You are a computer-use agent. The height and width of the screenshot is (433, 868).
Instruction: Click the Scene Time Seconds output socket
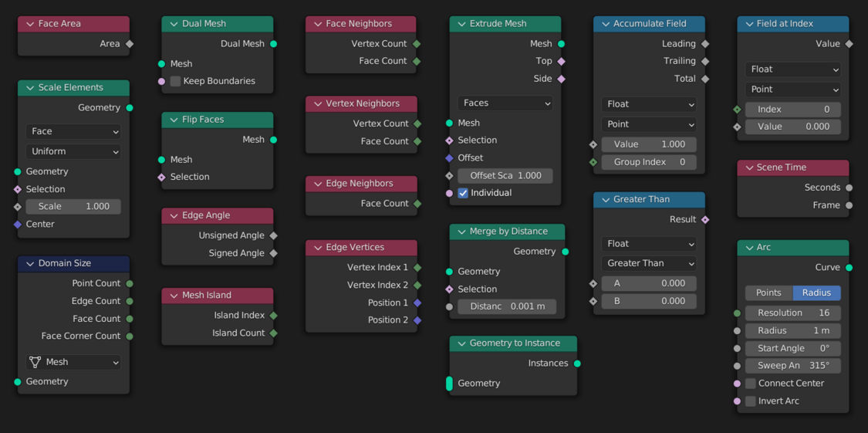[x=849, y=188]
